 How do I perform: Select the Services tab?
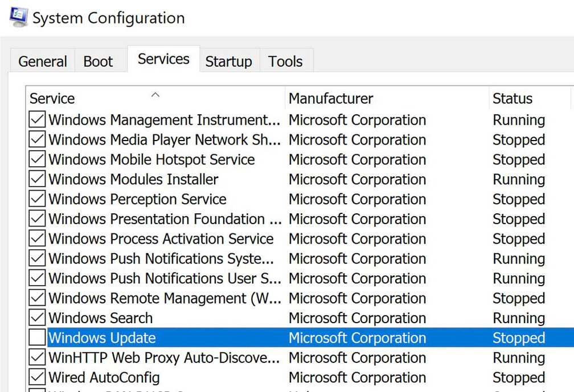(x=163, y=59)
